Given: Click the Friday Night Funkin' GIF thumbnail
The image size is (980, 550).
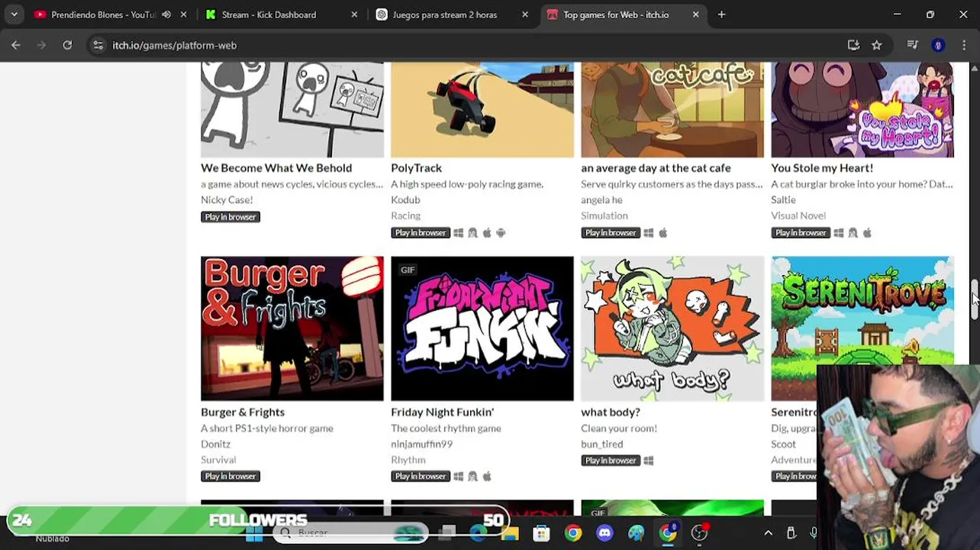Looking at the screenshot, I should coord(482,328).
